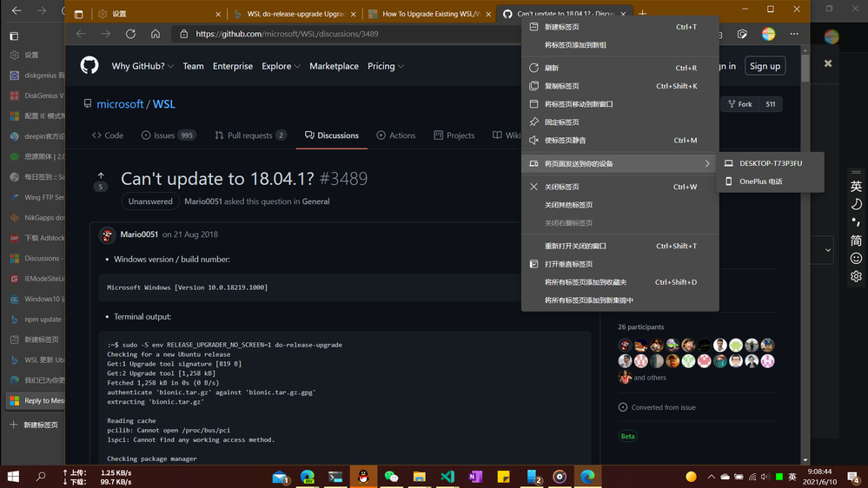Select 复制标签页 duplicate tab entry
The height and width of the screenshot is (488, 868).
point(620,86)
